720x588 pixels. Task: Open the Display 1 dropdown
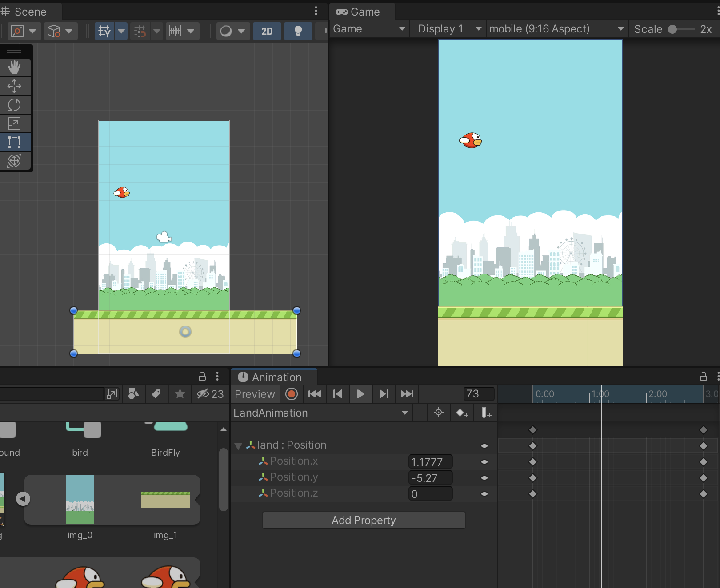tap(449, 29)
